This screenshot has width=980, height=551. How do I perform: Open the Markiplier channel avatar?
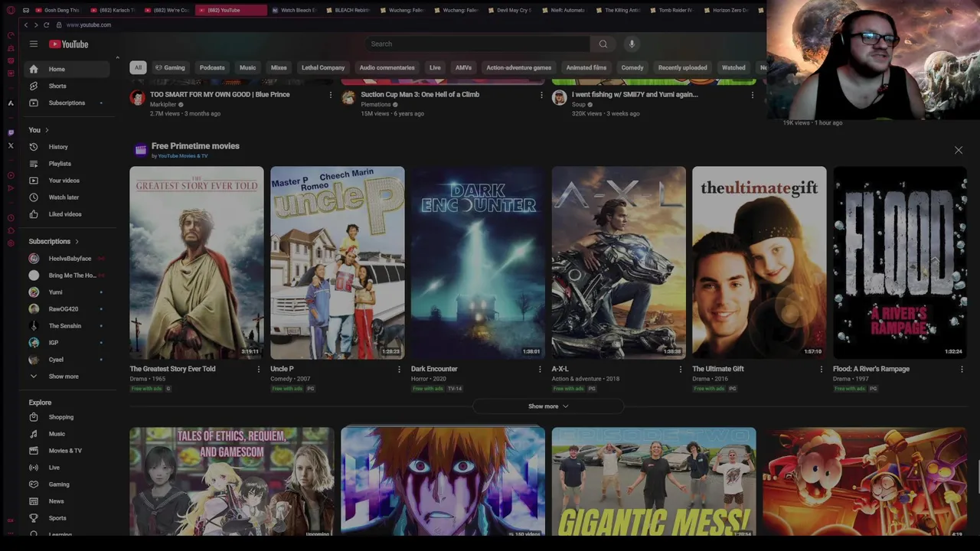138,97
